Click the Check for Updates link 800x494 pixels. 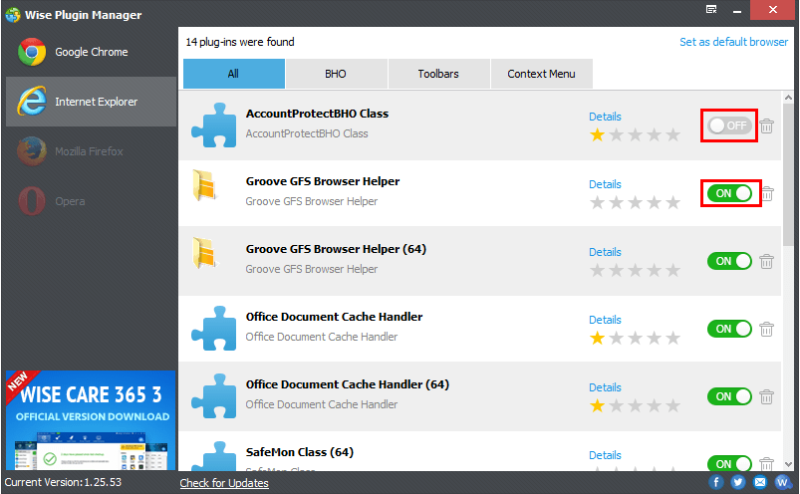pos(224,483)
